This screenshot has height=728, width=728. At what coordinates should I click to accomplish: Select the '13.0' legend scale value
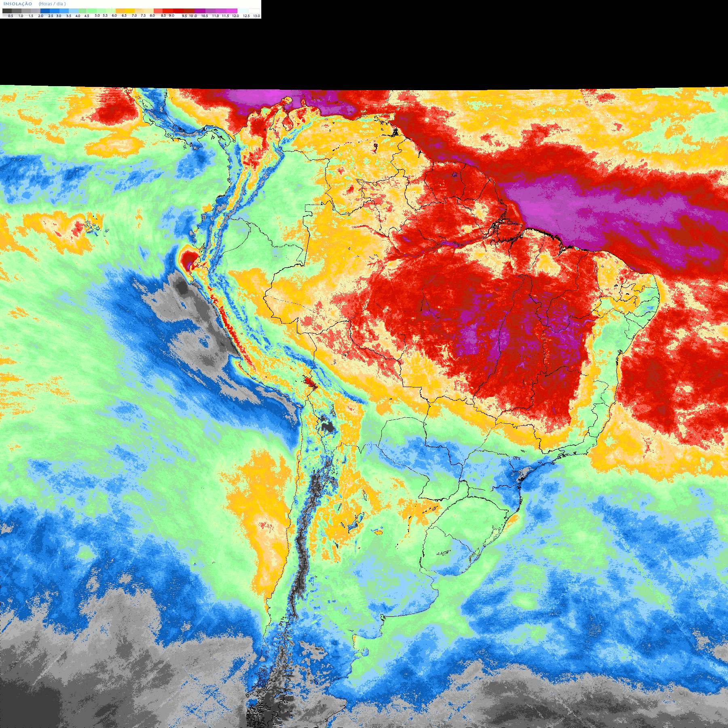(x=257, y=16)
